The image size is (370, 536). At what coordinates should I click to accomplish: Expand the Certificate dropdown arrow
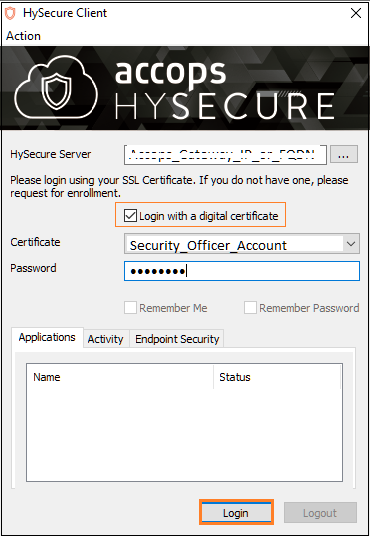pos(351,244)
